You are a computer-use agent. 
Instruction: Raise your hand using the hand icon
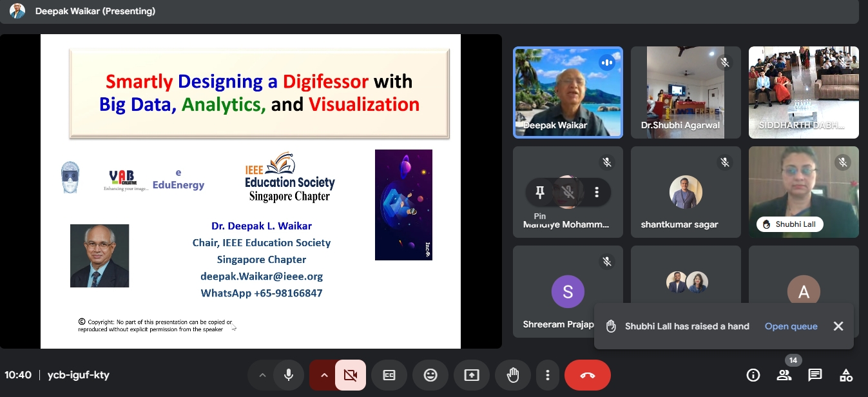tap(513, 375)
